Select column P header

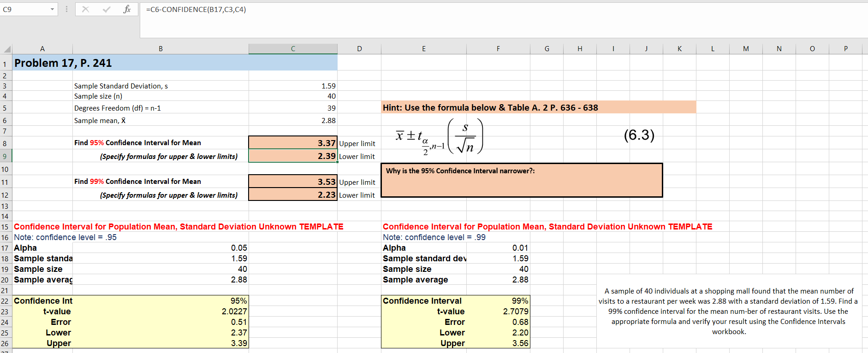coord(845,49)
